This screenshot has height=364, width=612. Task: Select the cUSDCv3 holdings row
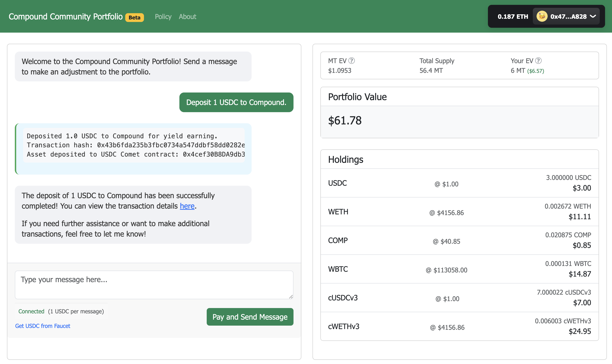(x=459, y=298)
